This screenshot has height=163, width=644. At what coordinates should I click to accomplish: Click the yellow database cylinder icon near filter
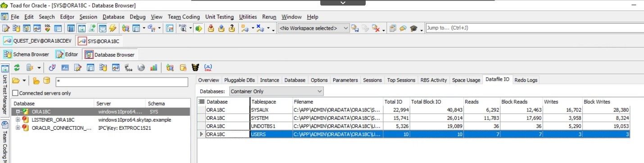pos(46,81)
